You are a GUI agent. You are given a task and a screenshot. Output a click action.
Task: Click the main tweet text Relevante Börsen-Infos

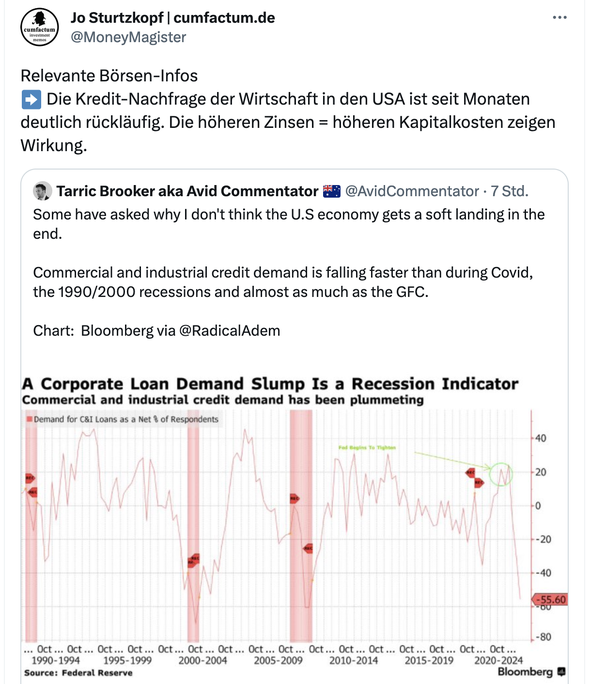coord(109,76)
